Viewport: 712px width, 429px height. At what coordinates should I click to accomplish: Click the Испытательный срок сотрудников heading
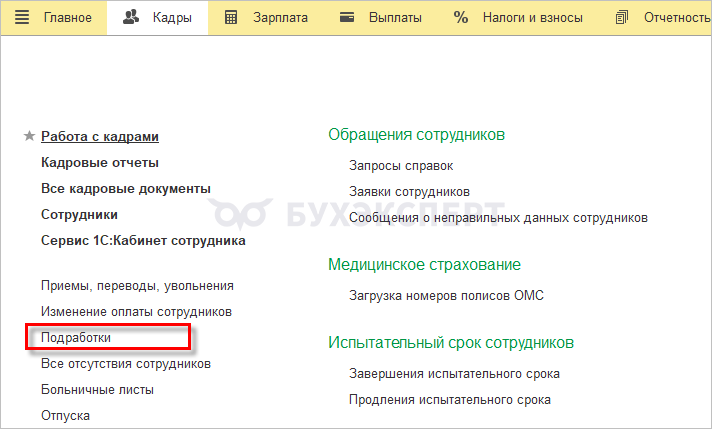point(451,342)
